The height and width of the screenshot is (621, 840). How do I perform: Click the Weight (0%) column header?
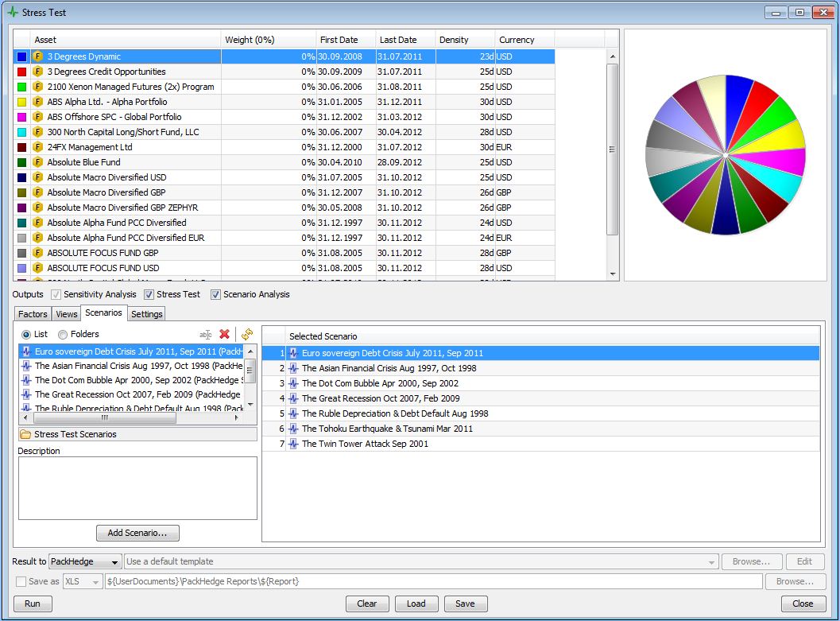coord(269,40)
